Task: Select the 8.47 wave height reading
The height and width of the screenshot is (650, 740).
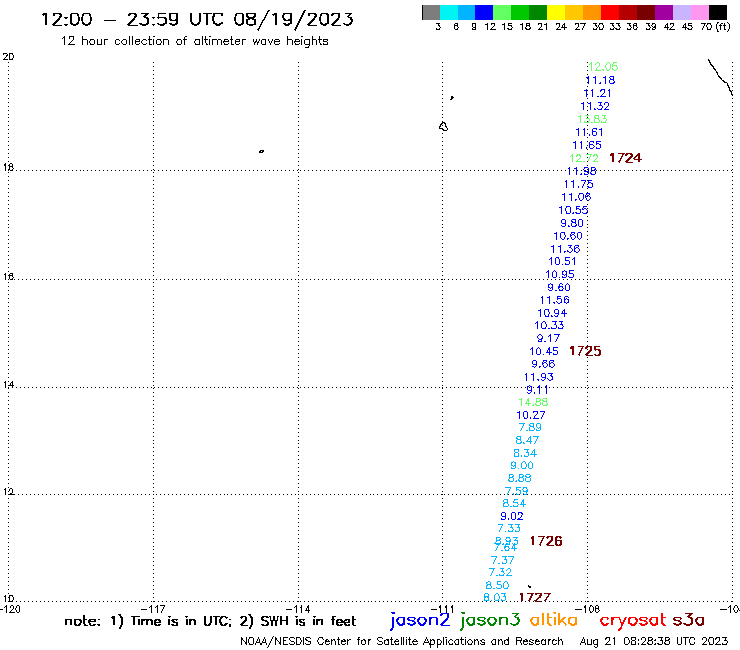Action: (x=527, y=440)
